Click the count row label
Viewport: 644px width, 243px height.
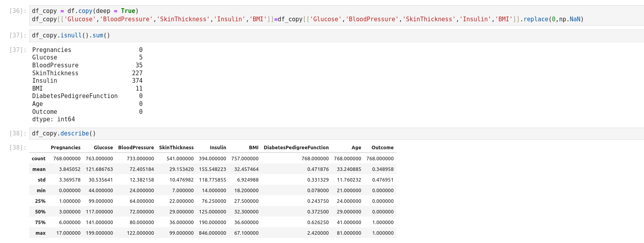pos(39,159)
